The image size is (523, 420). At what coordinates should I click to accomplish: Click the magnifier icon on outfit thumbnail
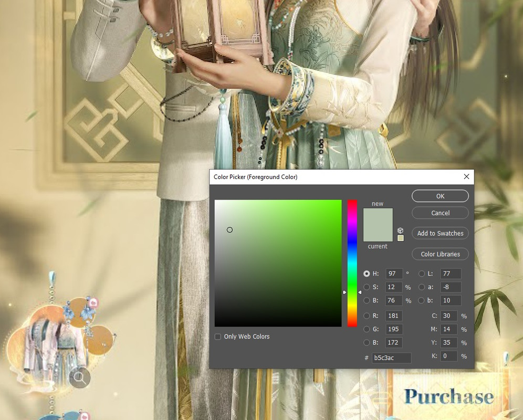click(80, 378)
